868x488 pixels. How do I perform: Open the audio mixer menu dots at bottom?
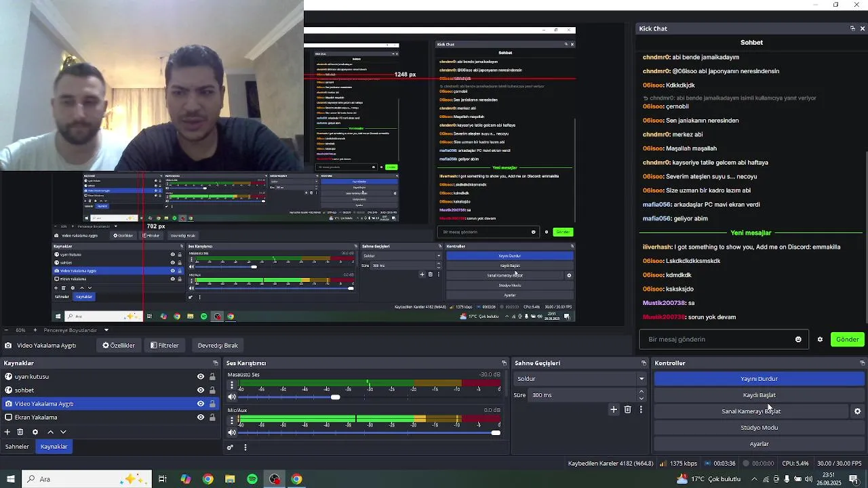point(245,447)
